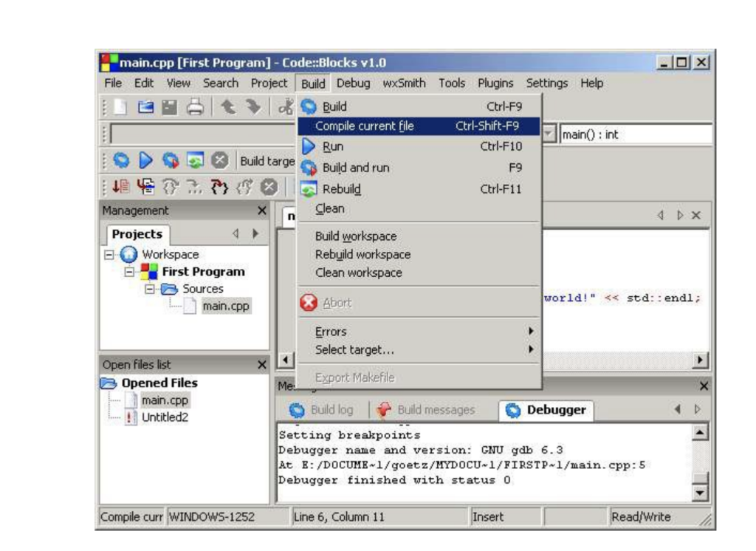Close the Open files list panel
The width and height of the screenshot is (756, 551).
pyautogui.click(x=261, y=365)
